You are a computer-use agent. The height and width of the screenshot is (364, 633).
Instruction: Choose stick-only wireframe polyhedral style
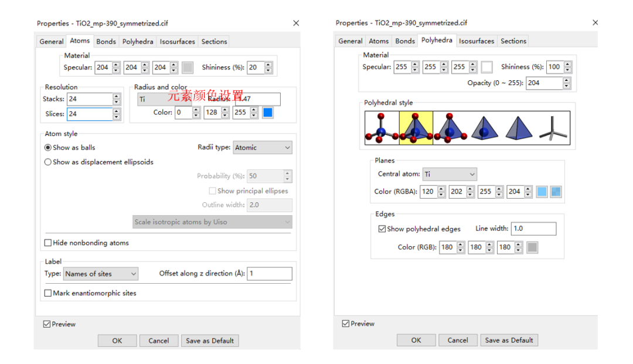[553, 128]
